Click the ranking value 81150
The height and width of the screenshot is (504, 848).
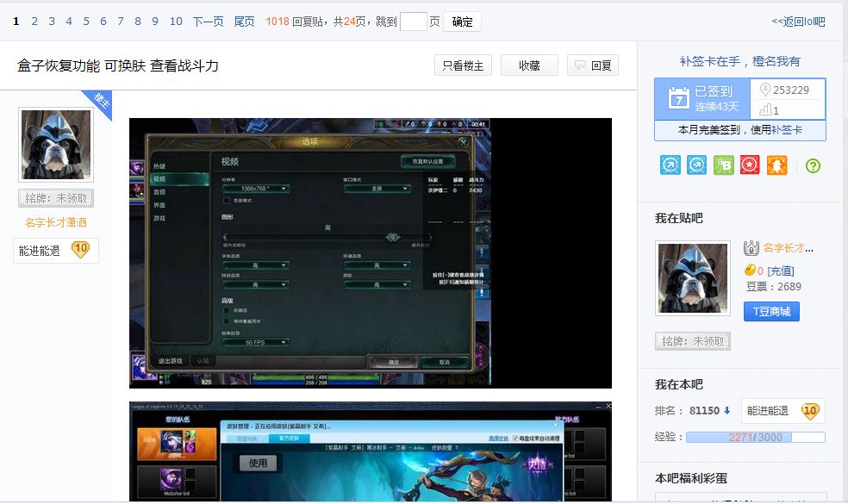[704, 410]
